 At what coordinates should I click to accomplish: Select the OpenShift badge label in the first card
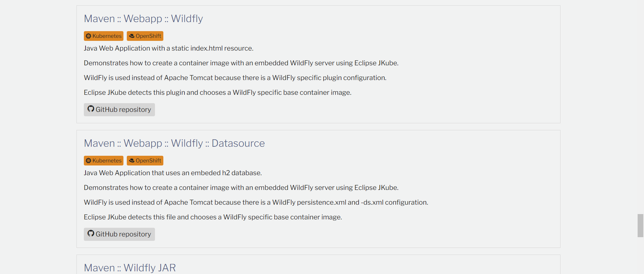point(148,36)
